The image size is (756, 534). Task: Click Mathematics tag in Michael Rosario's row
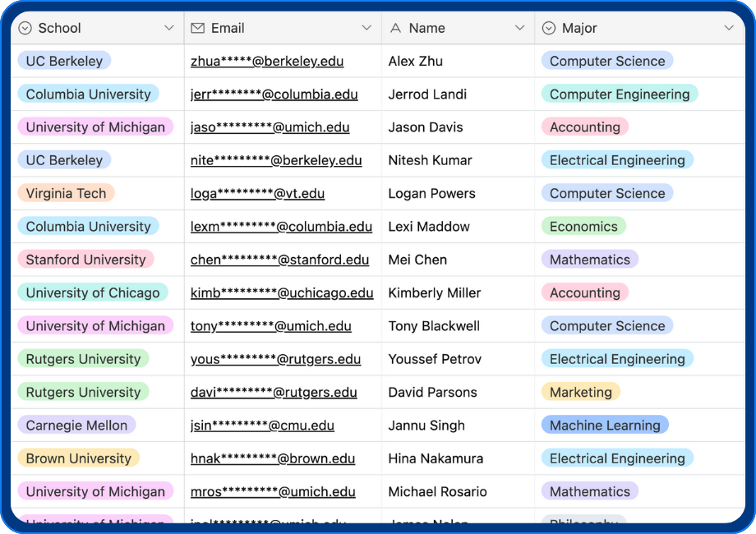(x=590, y=491)
